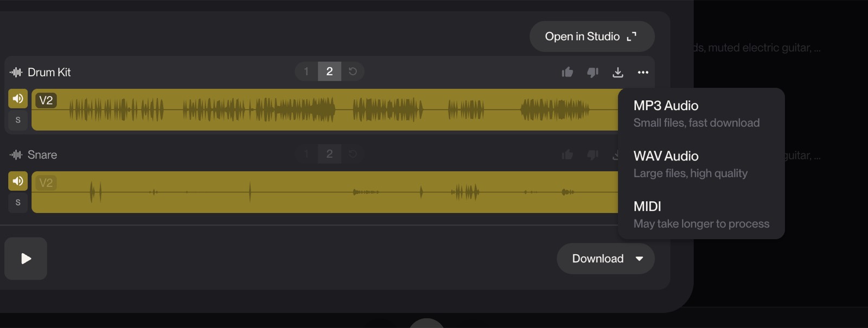The width and height of the screenshot is (868, 328).
Task: Click the Snare waveform clip
Action: coord(324,192)
